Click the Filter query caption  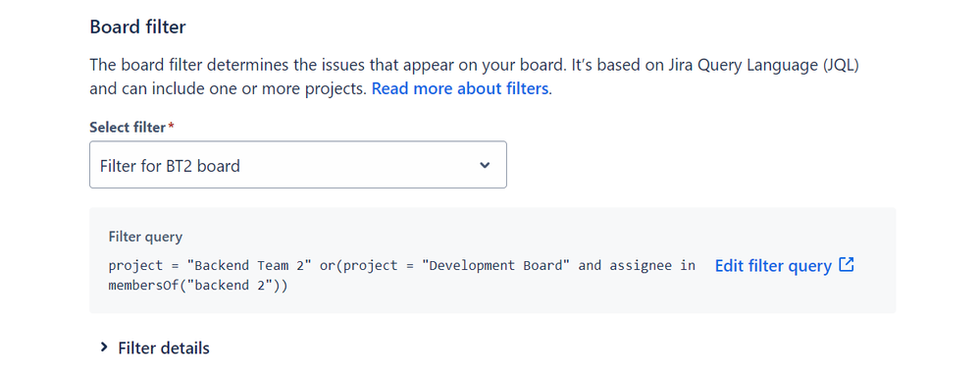pyautogui.click(x=145, y=237)
